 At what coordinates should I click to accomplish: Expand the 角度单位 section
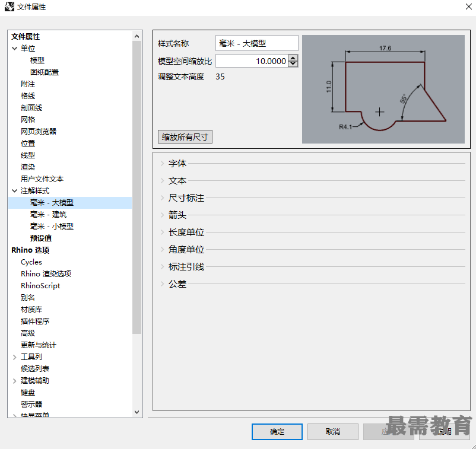click(x=163, y=249)
